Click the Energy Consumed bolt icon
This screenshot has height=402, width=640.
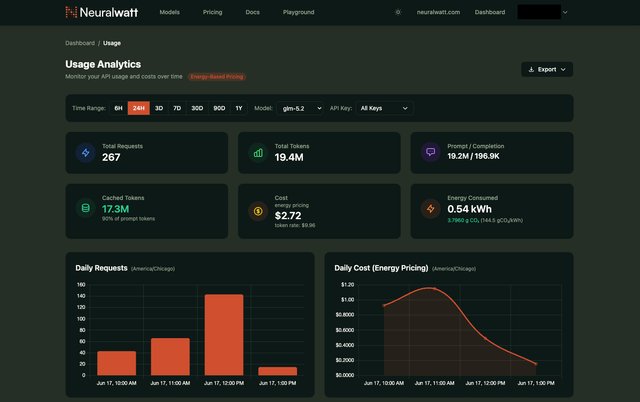pos(431,209)
